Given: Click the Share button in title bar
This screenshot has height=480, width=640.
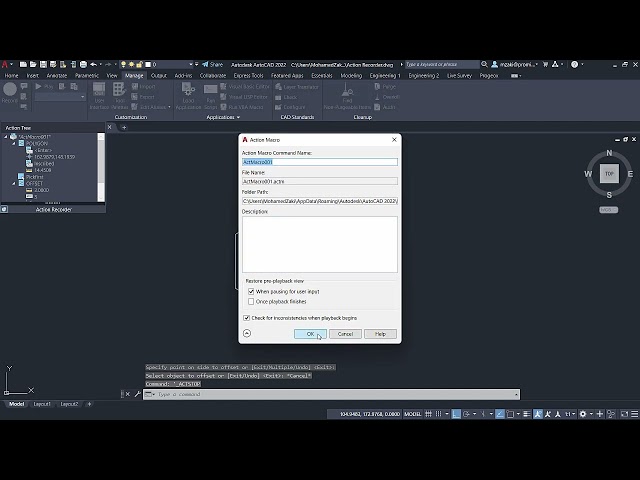Looking at the screenshot, I should tap(213, 64).
